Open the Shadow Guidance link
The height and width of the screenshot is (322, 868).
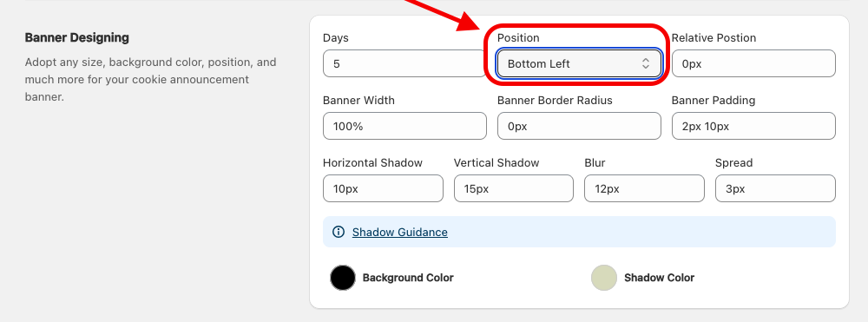point(399,232)
